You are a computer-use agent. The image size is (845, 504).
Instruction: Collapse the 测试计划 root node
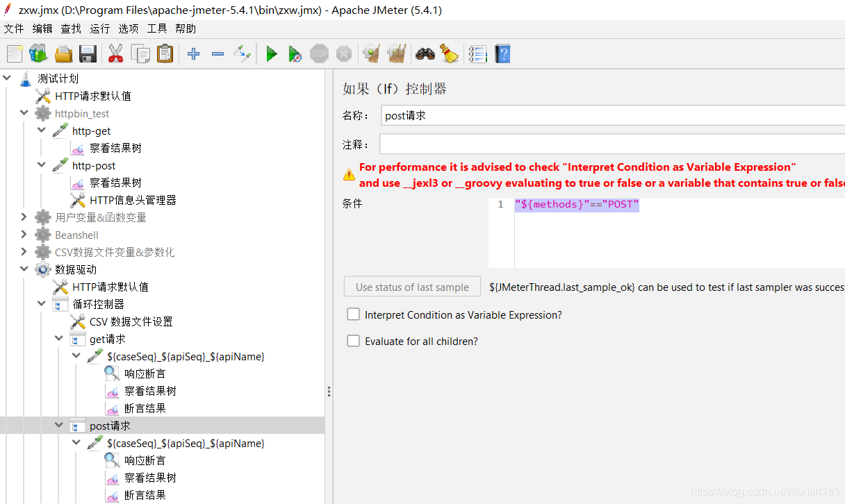pos(8,78)
